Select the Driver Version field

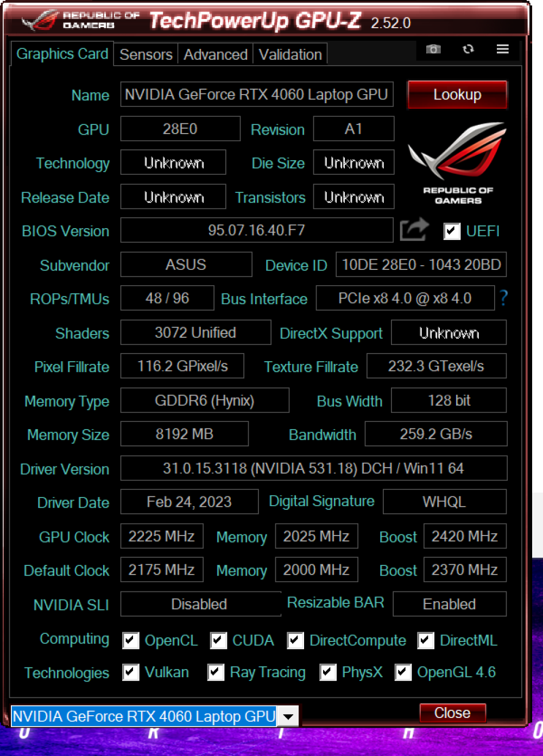[313, 468]
